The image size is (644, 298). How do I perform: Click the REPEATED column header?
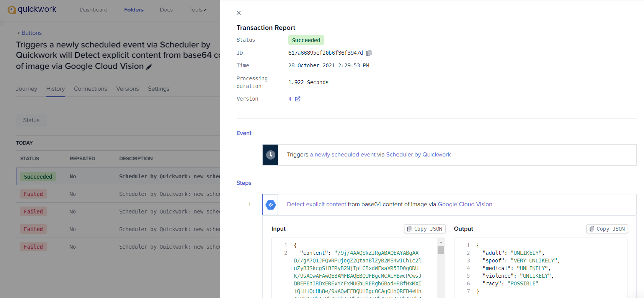click(82, 158)
